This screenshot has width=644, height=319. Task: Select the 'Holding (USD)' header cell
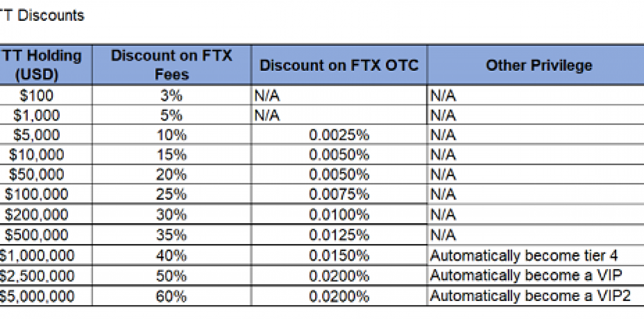click(41, 65)
